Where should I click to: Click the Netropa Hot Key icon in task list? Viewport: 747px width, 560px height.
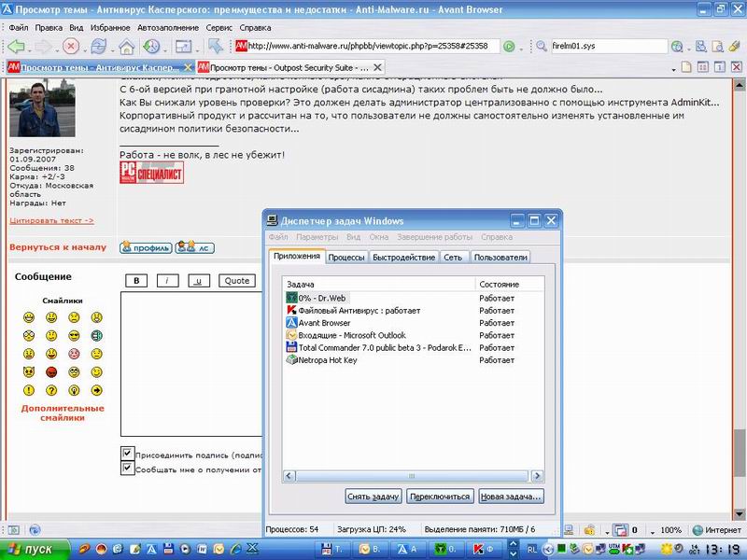click(291, 360)
